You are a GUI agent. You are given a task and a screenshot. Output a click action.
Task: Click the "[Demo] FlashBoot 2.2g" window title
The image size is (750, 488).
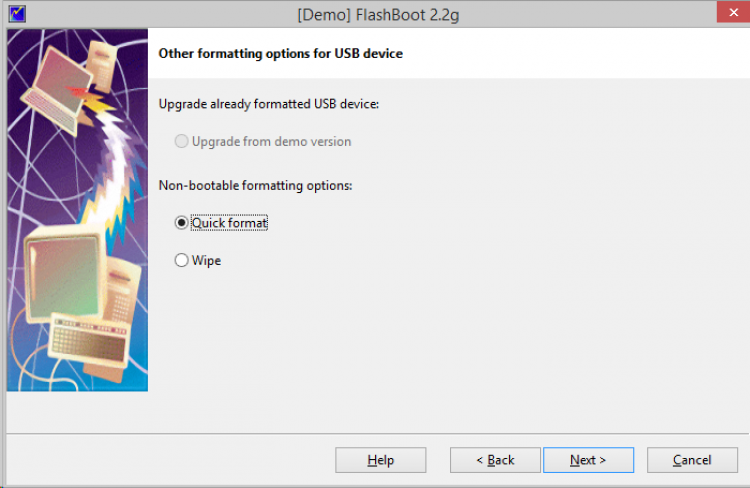[x=375, y=14]
